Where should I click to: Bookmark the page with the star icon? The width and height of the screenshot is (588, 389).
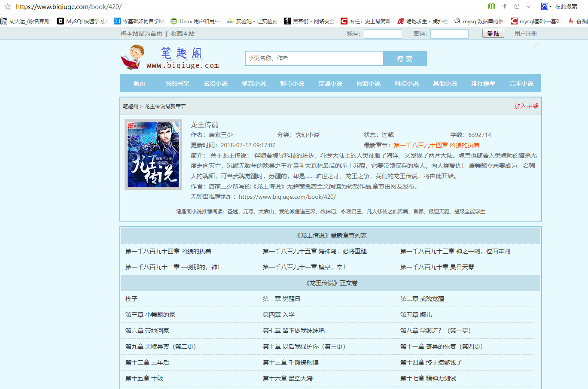[7, 6]
